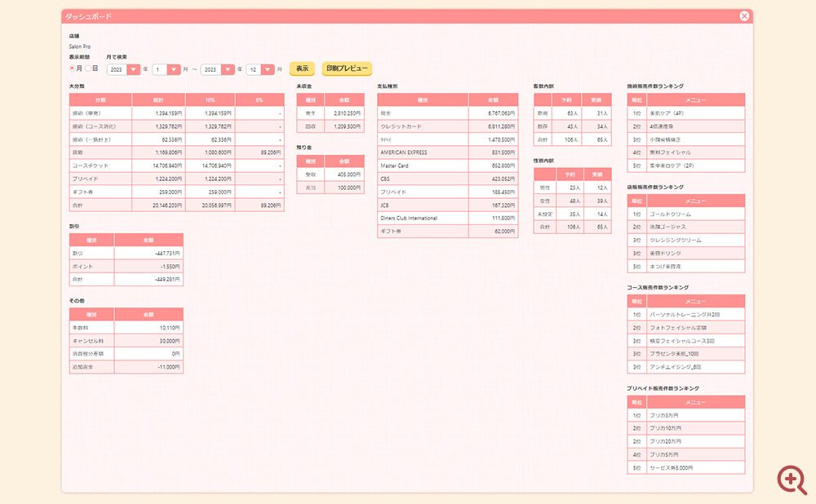This screenshot has width=816, height=504.
Task: Select the CBS payment row
Action: click(x=447, y=179)
